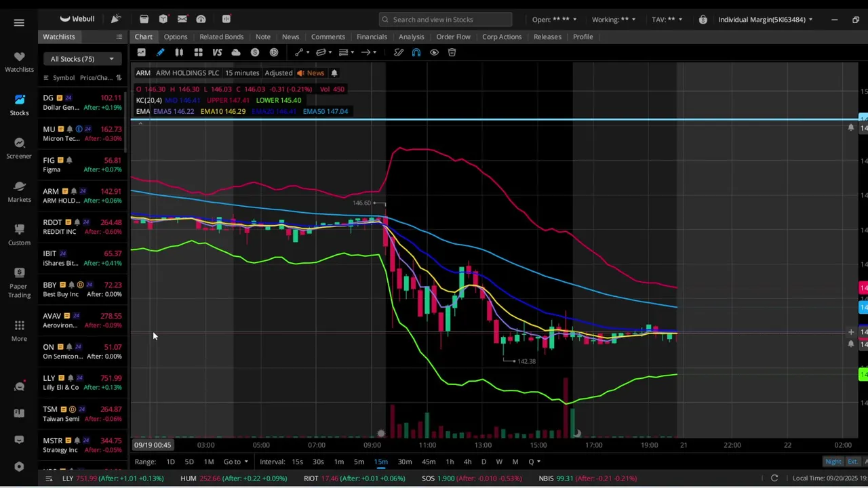Screen dimensions: 868x488
Task: Expand the Q interval dropdown
Action: coord(534,462)
